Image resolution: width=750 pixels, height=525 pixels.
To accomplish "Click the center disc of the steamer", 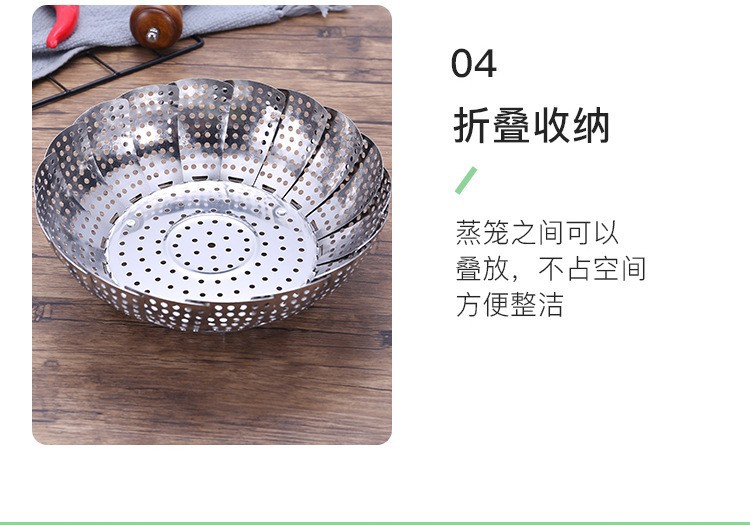I will point(212,244).
